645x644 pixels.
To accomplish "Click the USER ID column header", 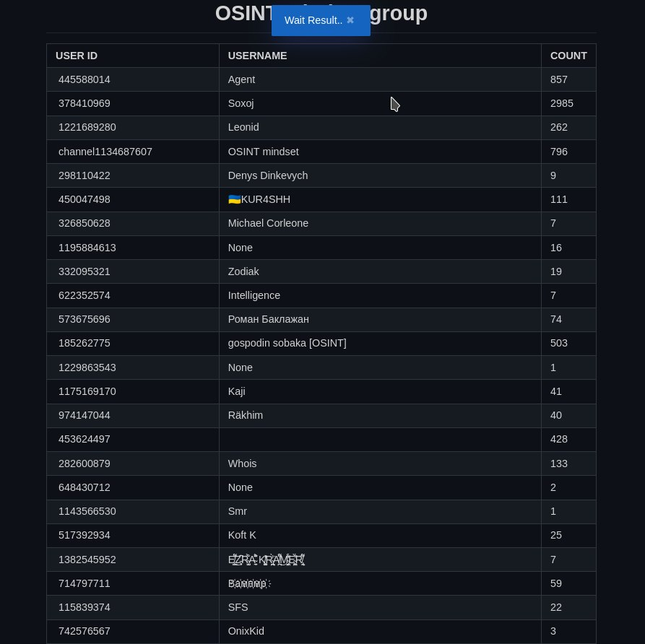I will pos(77,56).
